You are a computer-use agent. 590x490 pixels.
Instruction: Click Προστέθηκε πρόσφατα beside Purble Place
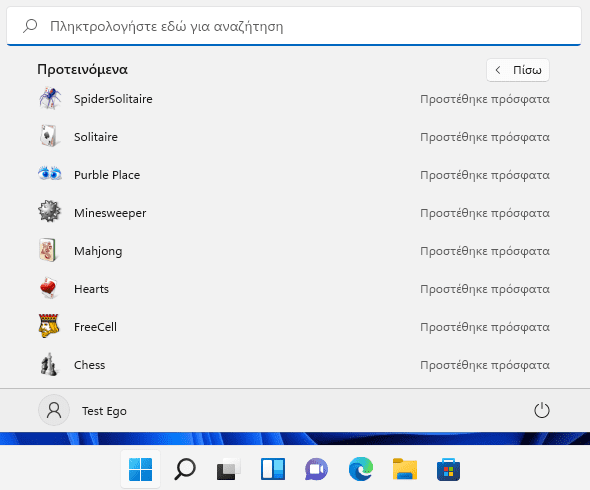tap(485, 175)
